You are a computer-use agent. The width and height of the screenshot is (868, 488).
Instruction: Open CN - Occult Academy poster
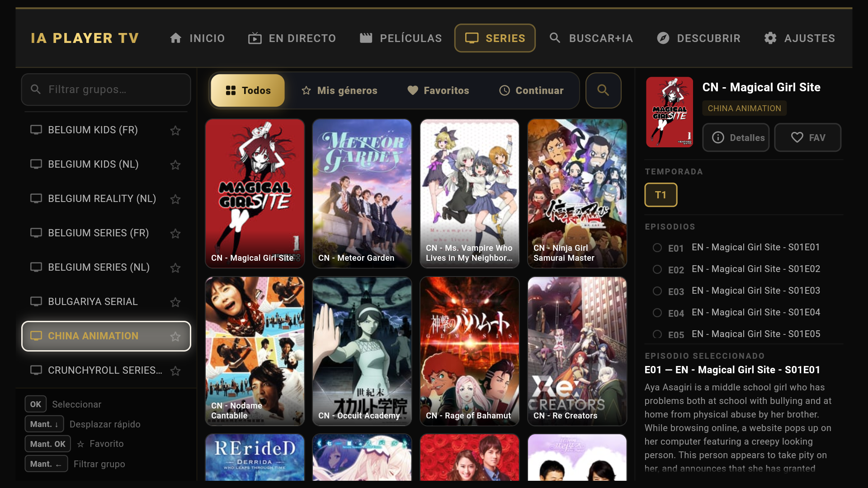coord(362,351)
